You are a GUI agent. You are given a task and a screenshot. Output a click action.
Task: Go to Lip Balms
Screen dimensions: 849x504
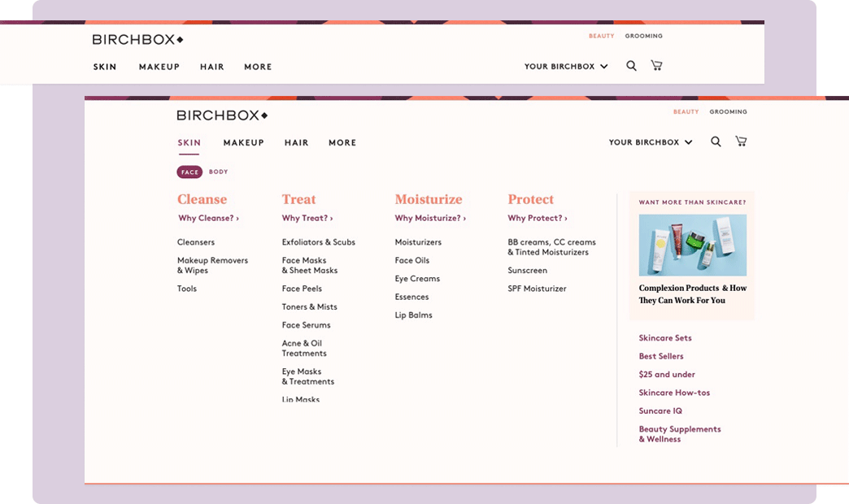414,315
